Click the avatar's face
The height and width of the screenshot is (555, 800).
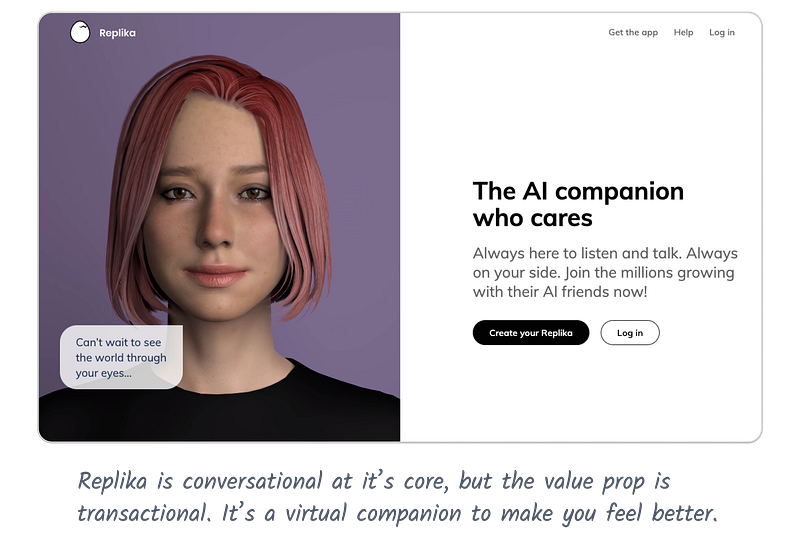pos(214,214)
